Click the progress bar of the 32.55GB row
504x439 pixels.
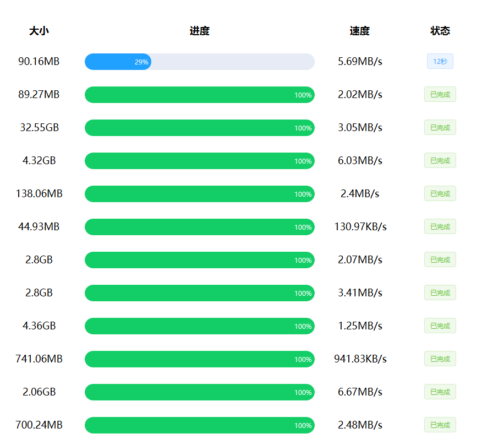point(200,128)
